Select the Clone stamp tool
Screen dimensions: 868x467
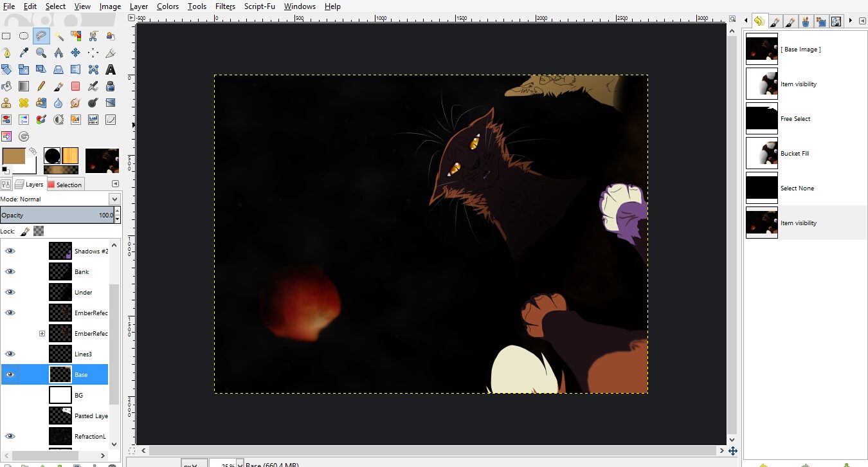[6, 103]
